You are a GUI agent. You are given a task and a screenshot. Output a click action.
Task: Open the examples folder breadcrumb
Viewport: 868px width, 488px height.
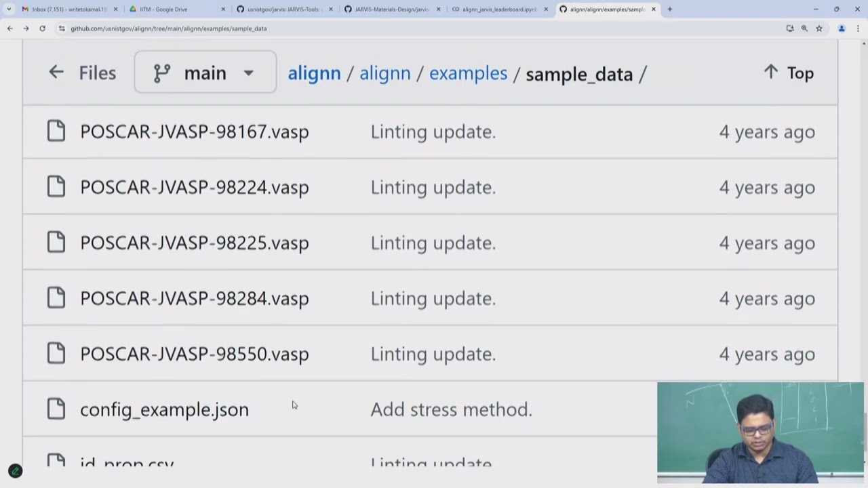[468, 73]
